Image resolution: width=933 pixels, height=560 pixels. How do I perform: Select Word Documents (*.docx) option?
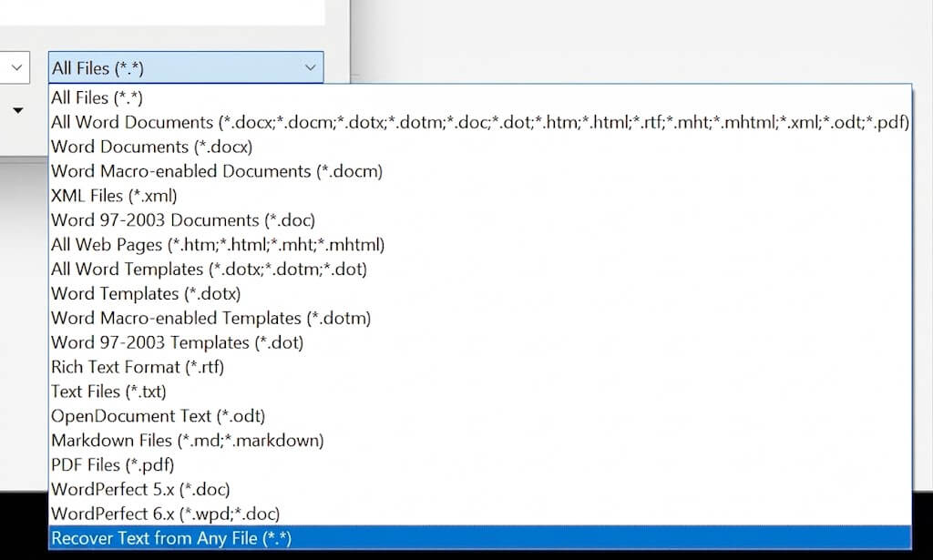click(x=479, y=147)
